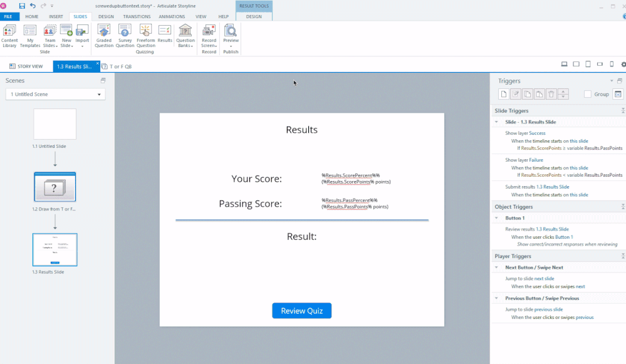626x364 pixels.
Task: Click the Review Quiz button on slide
Action: point(302,311)
